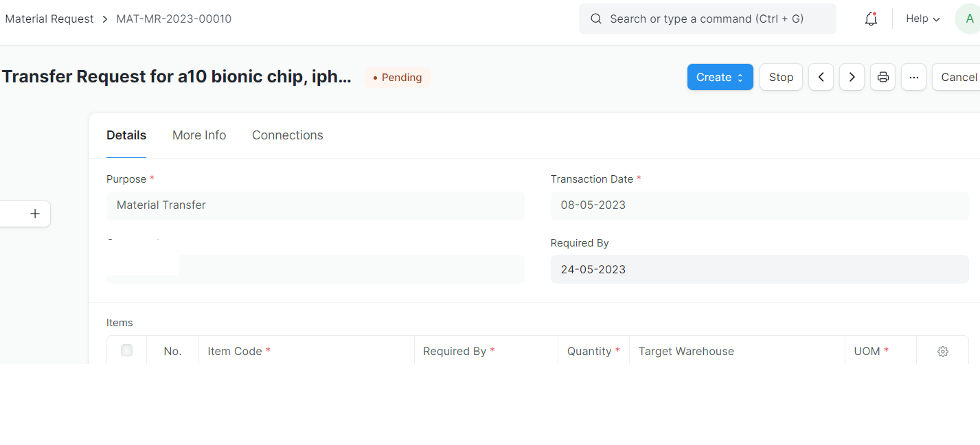Open the Help dropdown
980x445 pixels.
coord(922,19)
